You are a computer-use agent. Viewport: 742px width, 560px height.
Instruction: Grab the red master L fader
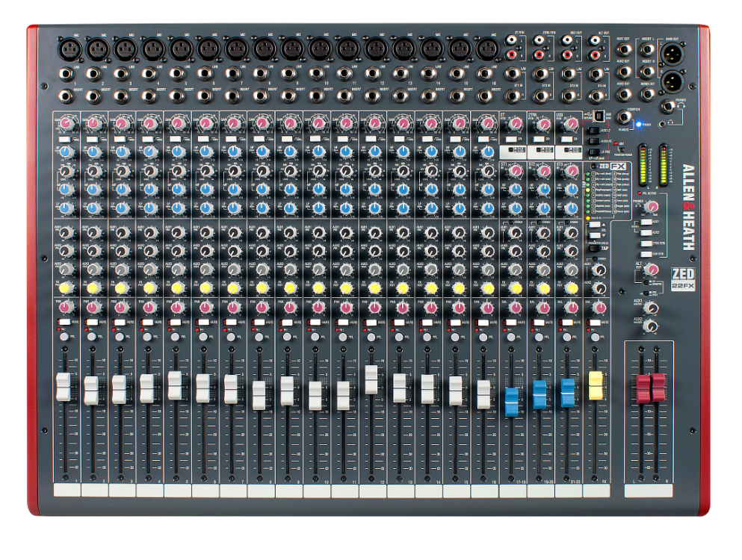point(643,389)
